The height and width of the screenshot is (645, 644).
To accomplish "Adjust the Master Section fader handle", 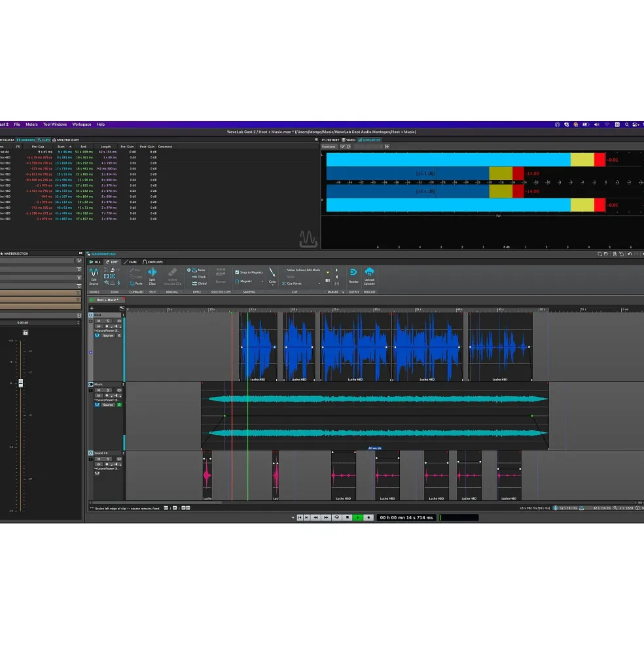I will 20,383.
